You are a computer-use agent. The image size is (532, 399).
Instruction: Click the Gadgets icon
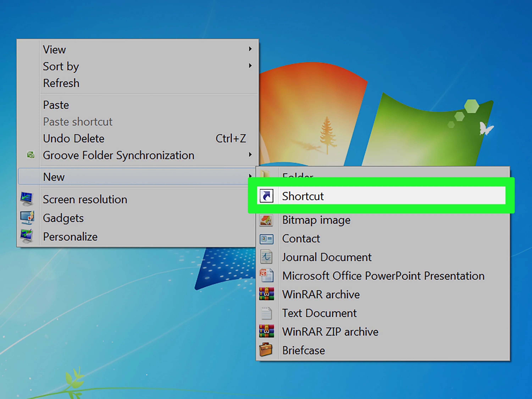coord(27,217)
